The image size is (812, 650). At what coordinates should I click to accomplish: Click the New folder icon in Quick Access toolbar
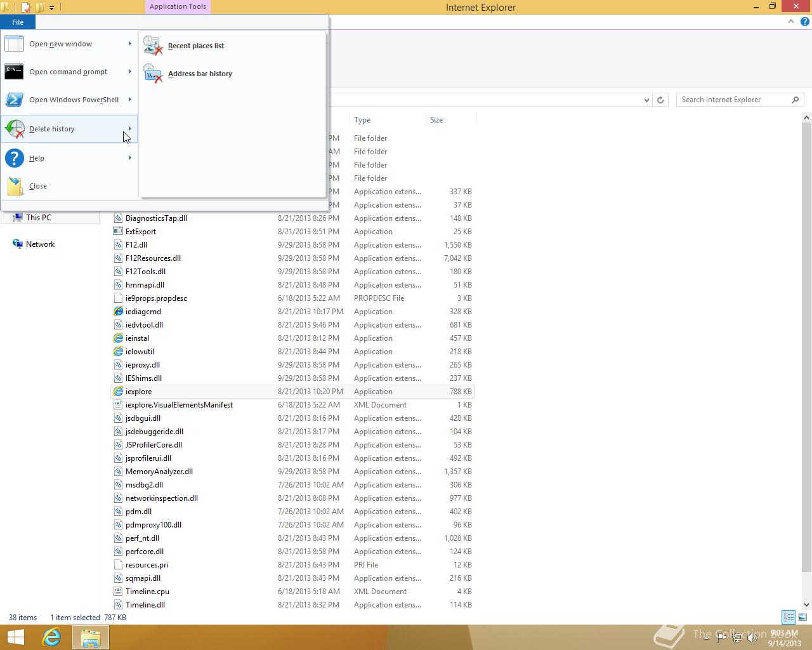click(39, 8)
